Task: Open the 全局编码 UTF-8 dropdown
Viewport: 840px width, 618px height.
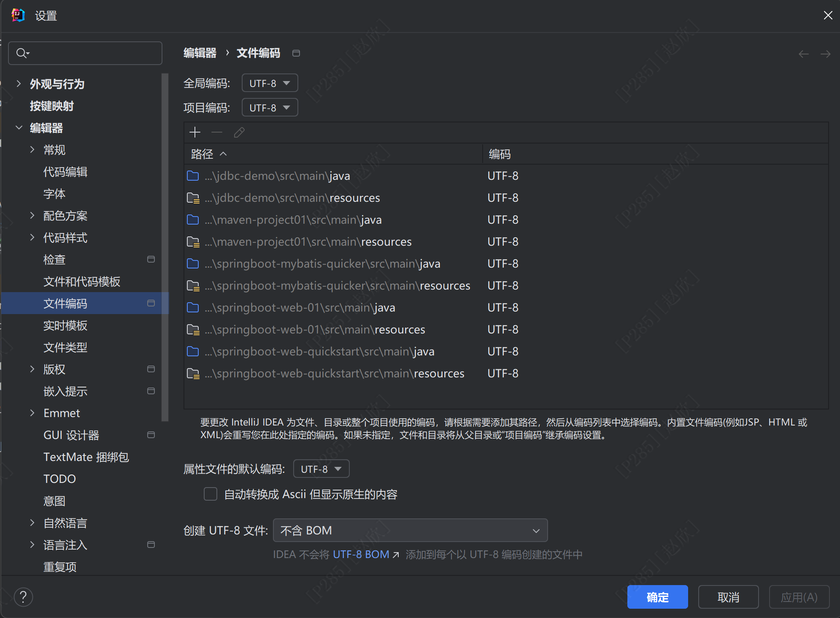Action: tap(270, 83)
